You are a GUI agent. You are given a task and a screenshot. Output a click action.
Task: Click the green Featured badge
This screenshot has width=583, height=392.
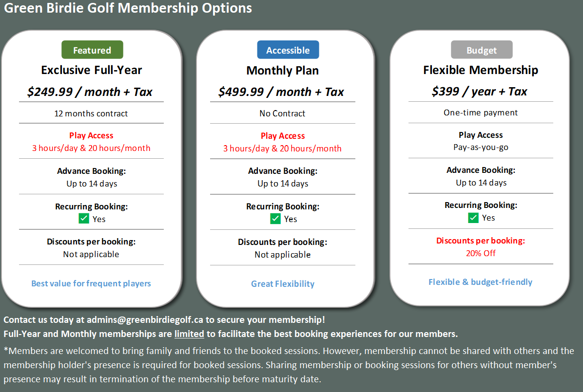[92, 50]
